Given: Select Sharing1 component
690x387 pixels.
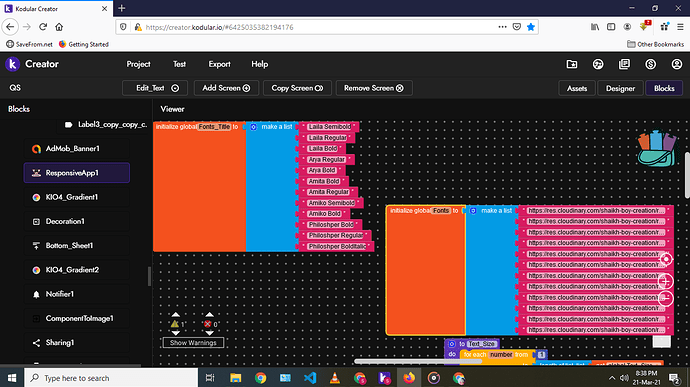Looking at the screenshot, I should click(77, 343).
